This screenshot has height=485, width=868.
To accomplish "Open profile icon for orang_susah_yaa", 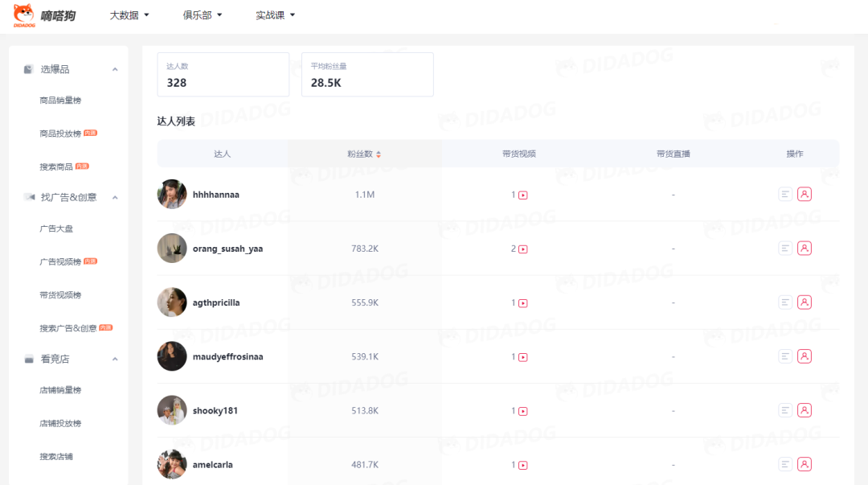I will [805, 249].
